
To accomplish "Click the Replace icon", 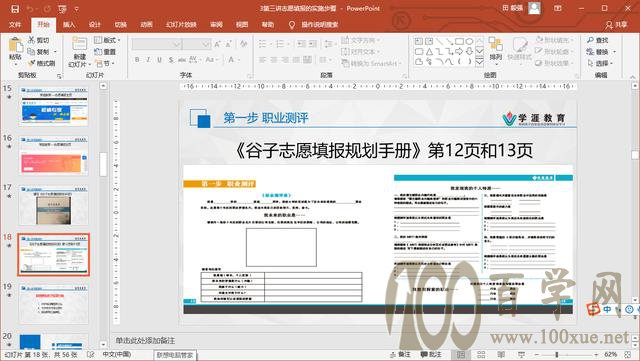I will [590, 52].
